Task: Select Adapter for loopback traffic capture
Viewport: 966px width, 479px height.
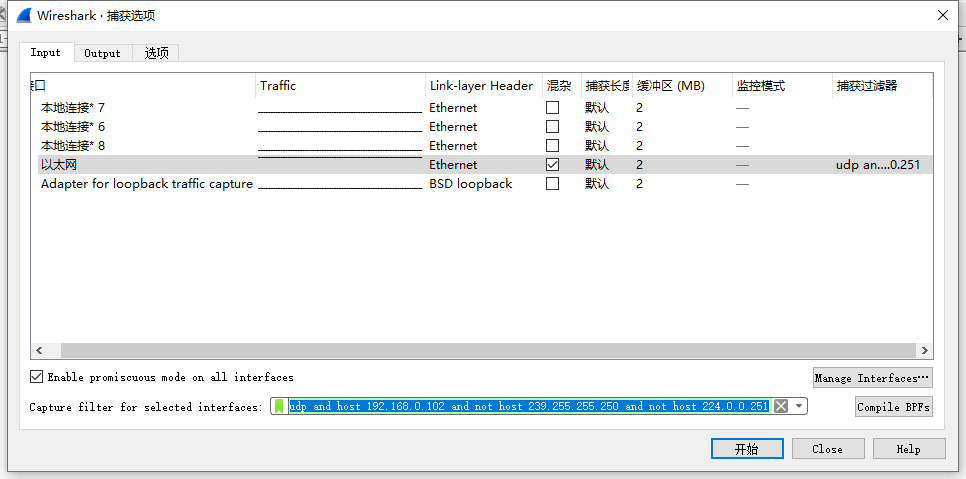Action: click(482, 184)
